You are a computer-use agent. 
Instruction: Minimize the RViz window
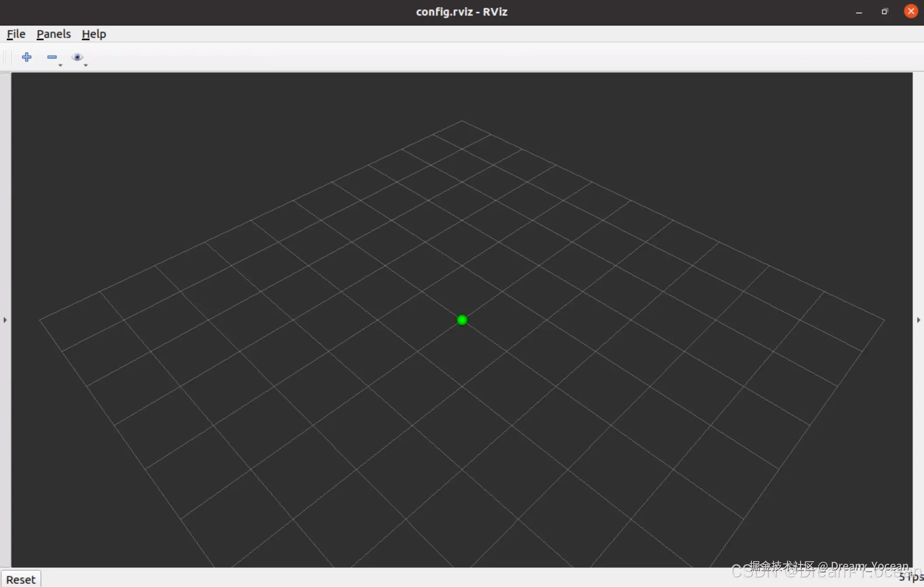859,12
